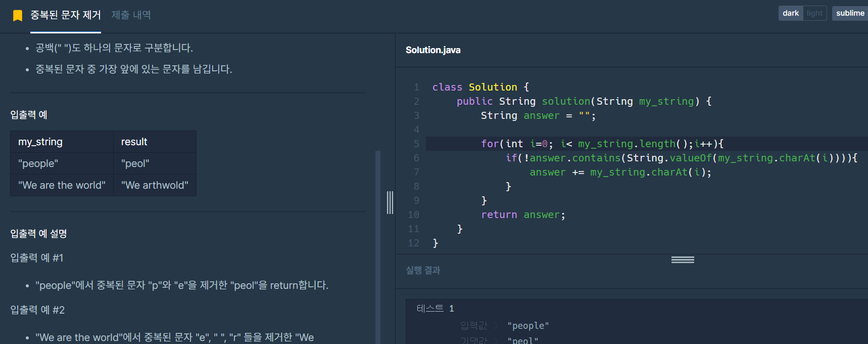Click the my_string table header cell
This screenshot has height=344, width=868.
click(x=62, y=142)
